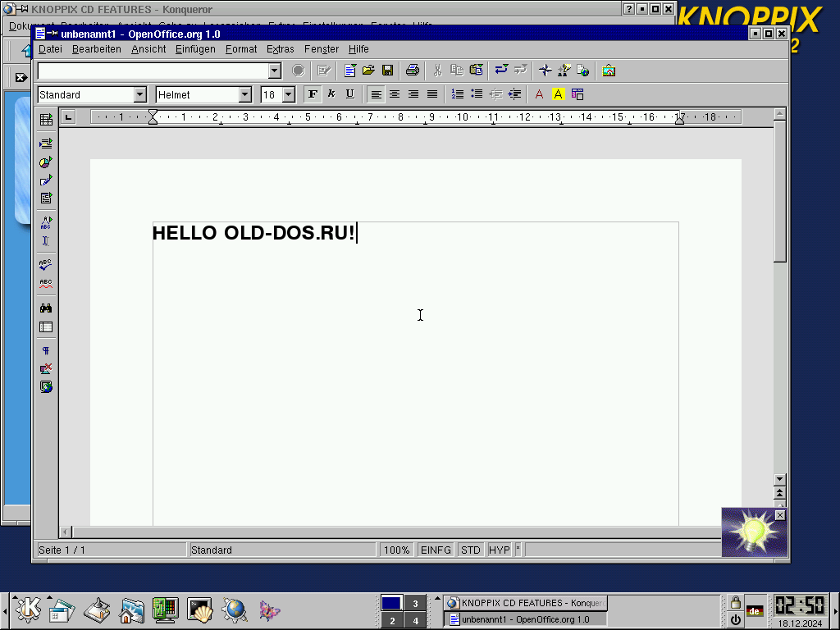Click the Open file folder icon
840x630 pixels.
(x=368, y=71)
